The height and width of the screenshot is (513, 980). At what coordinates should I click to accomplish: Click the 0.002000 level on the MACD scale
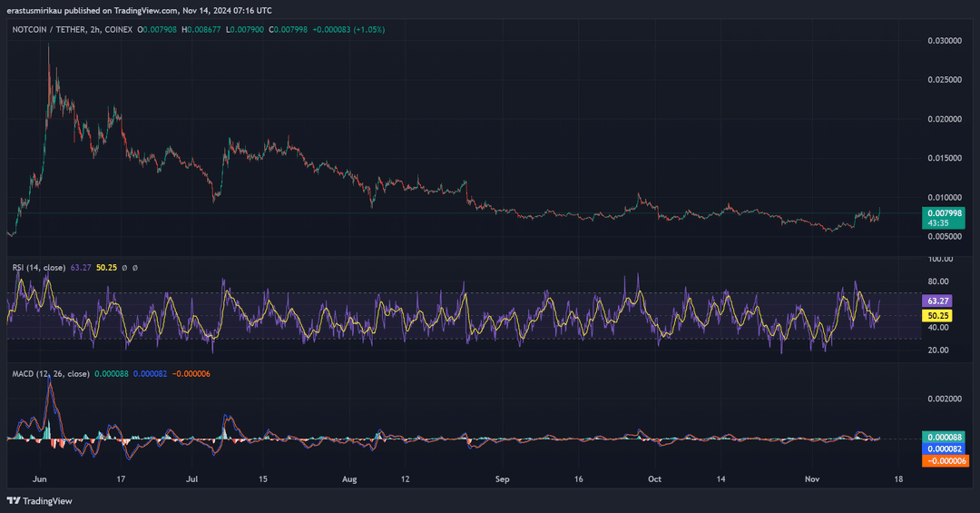945,399
